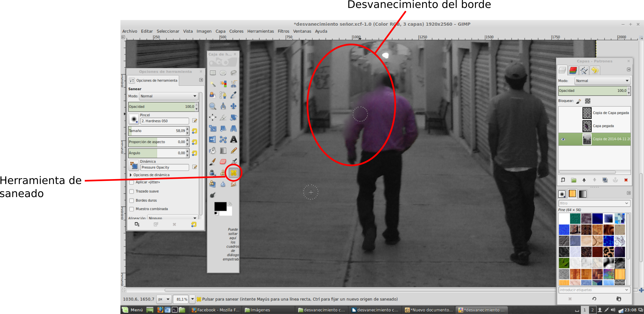This screenshot has height=314, width=644.
Task: Select the Clone tool
Action: pos(223,173)
